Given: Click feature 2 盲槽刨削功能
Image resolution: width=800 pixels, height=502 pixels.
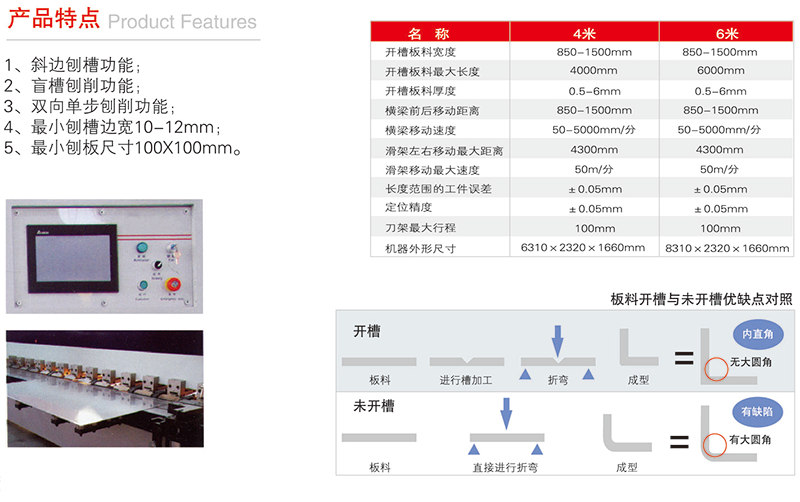Looking at the screenshot, I should [x=72, y=86].
